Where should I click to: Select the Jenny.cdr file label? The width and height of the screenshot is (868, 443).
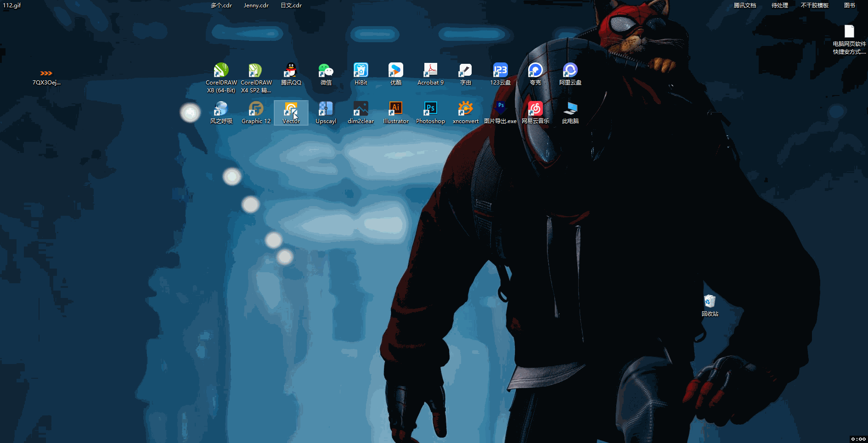[256, 6]
